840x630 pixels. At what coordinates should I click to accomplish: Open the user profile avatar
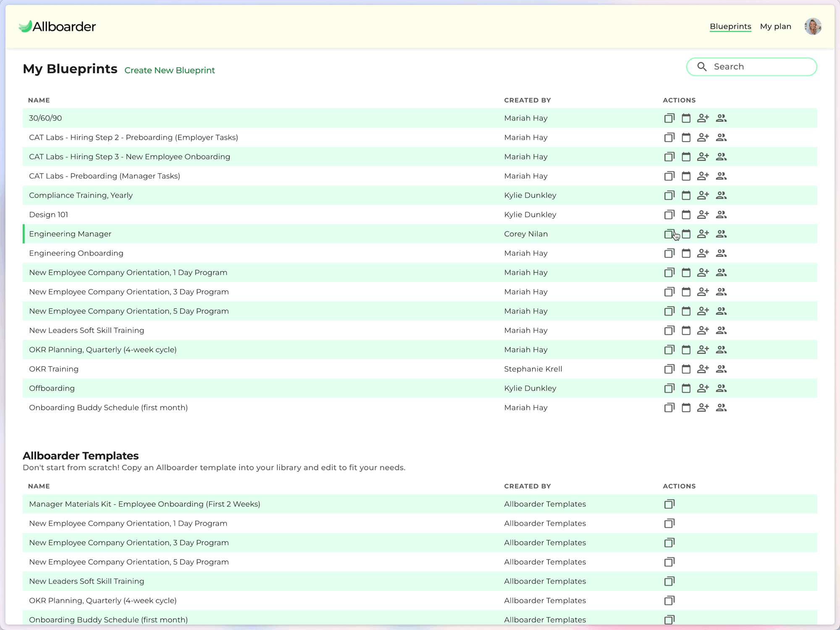click(813, 26)
